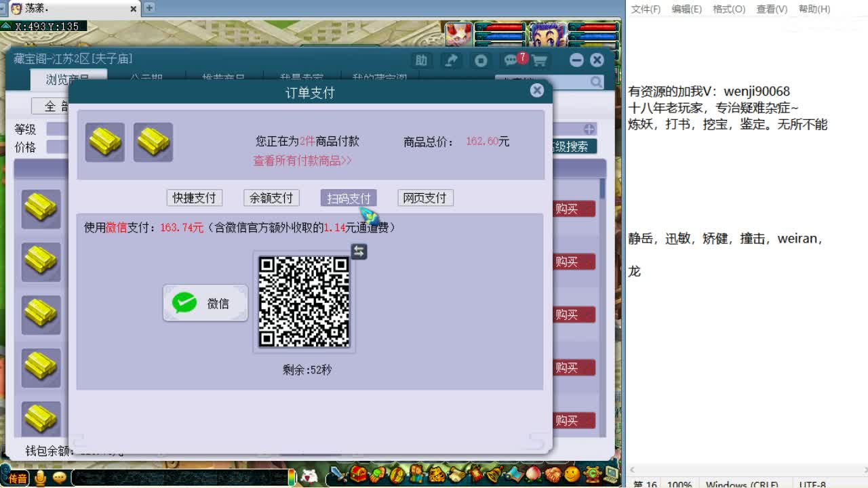This screenshot has height=488, width=868.
Task: Click the first gold bar thumbnail in order summary
Action: [x=105, y=142]
